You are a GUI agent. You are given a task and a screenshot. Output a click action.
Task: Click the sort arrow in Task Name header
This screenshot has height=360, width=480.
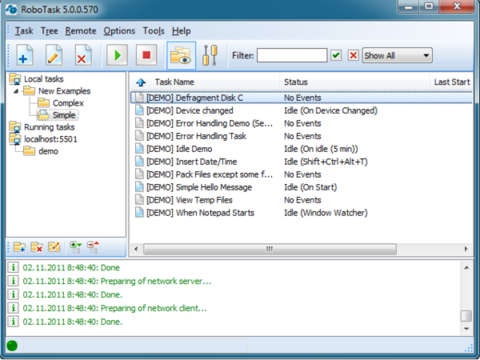tap(141, 82)
